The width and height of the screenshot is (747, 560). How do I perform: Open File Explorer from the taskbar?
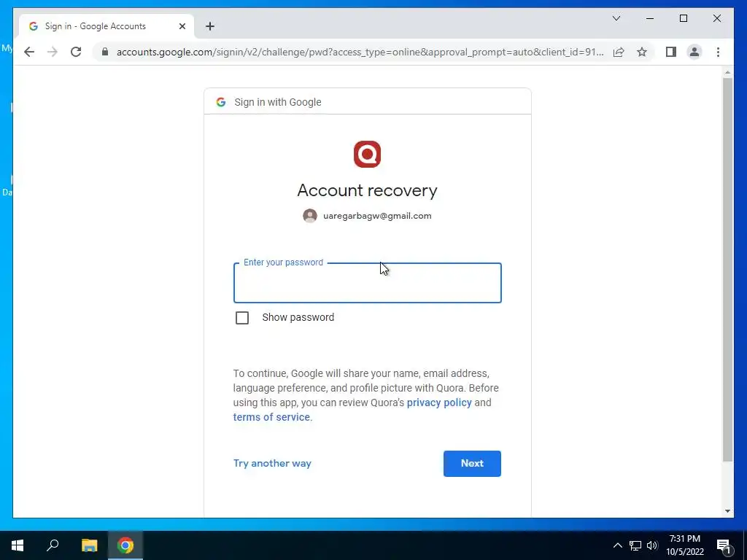[x=89, y=545]
